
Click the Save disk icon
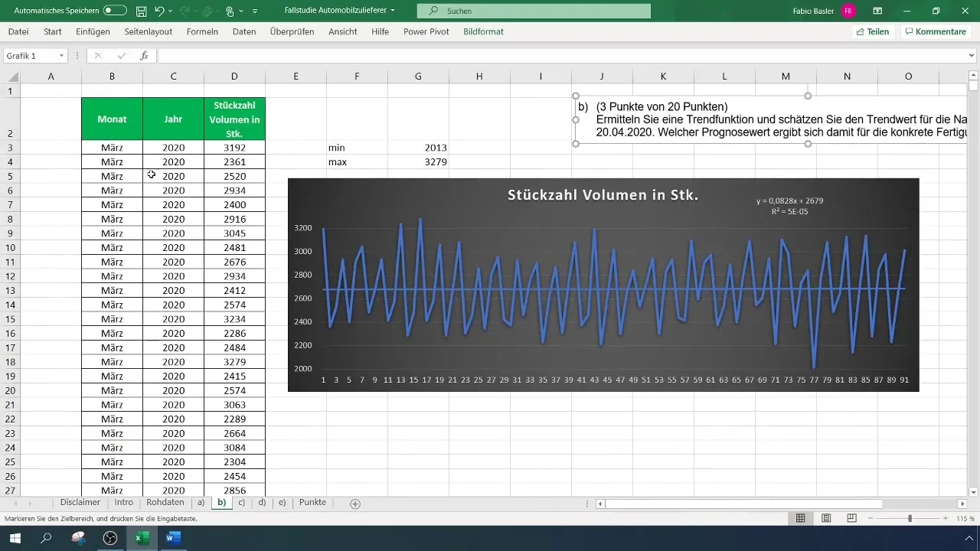point(141,11)
